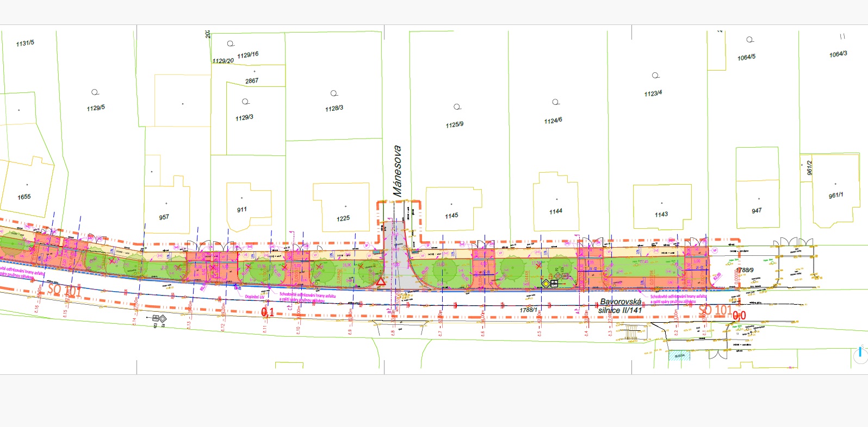Viewport: 868px width, 427px height.
Task: Click the red triangle warning sign symbol
Action: (381, 281)
